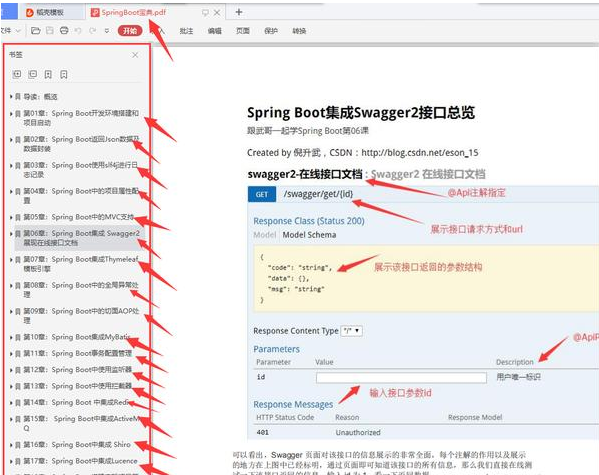Expand the 第06章 Swagger2 bookmark arrow

[11, 233]
